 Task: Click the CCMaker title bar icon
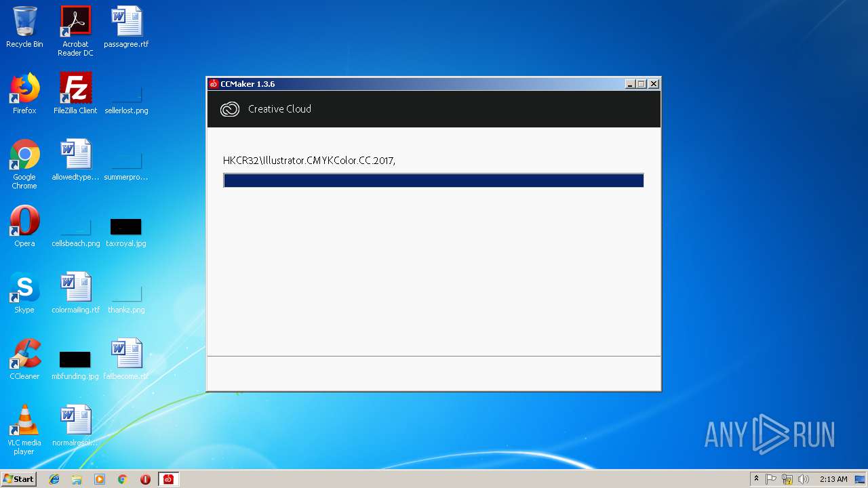pyautogui.click(x=214, y=84)
